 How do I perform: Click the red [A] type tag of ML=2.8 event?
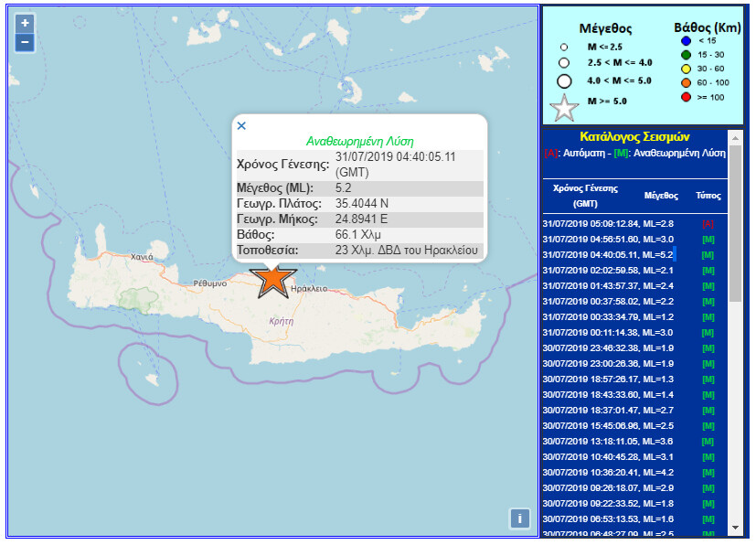708,224
